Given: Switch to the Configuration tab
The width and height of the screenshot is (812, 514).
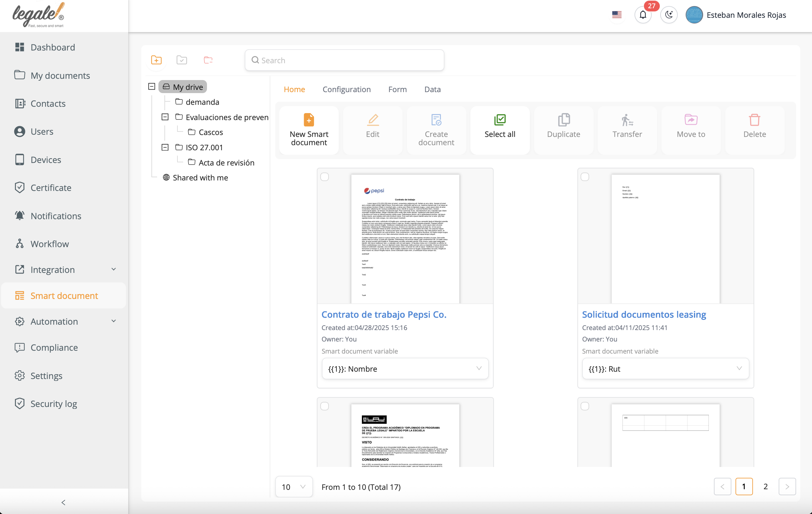Looking at the screenshot, I should (346, 89).
